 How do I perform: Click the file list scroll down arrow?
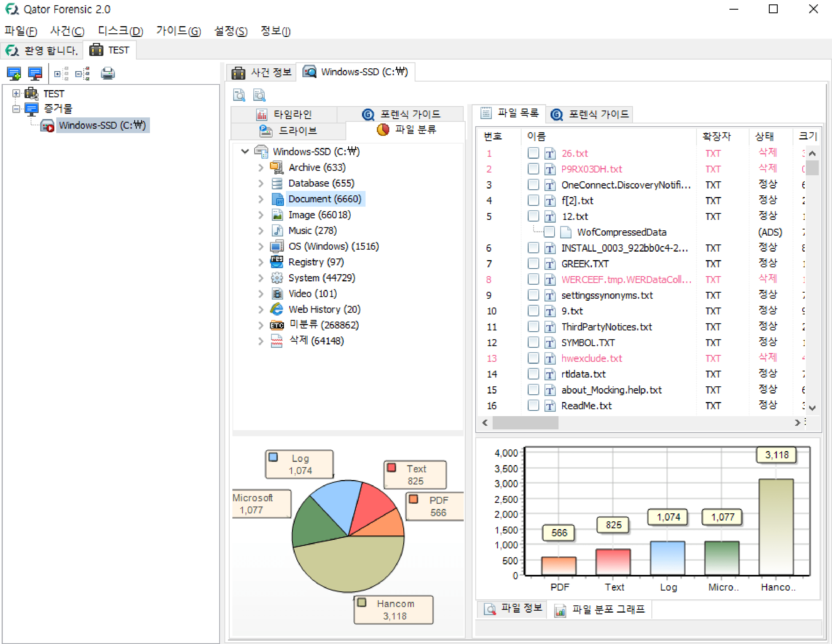812,408
